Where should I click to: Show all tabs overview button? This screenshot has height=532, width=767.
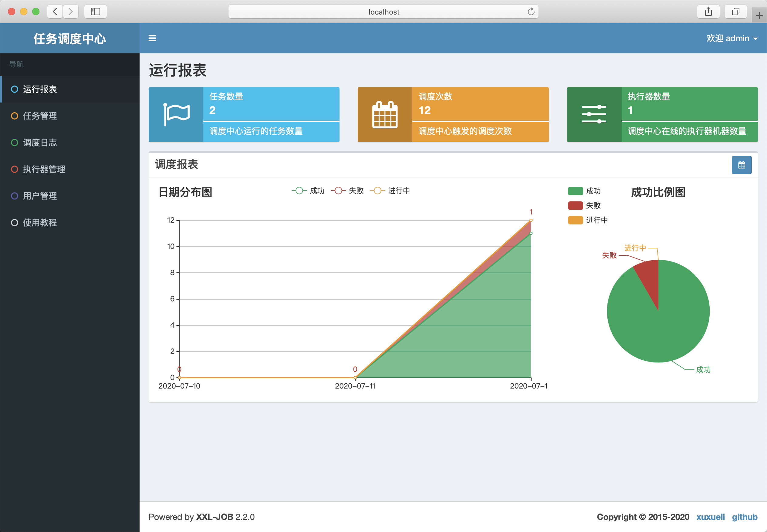point(735,12)
